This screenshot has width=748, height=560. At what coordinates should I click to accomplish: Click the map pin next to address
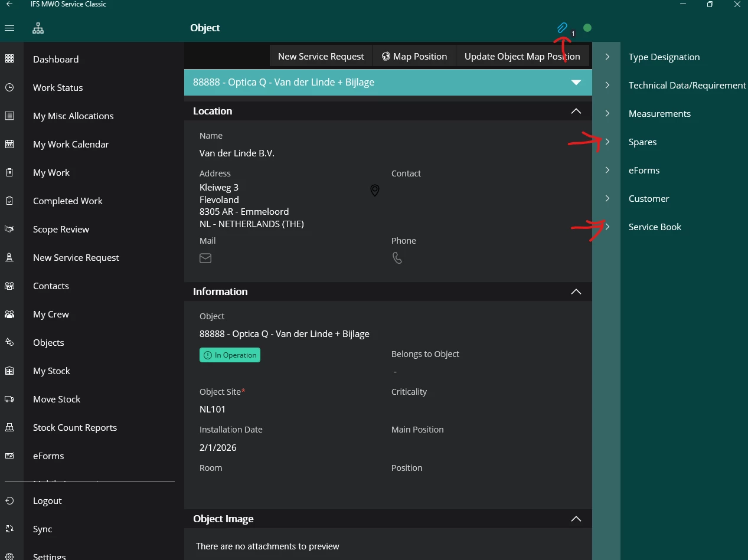click(374, 191)
